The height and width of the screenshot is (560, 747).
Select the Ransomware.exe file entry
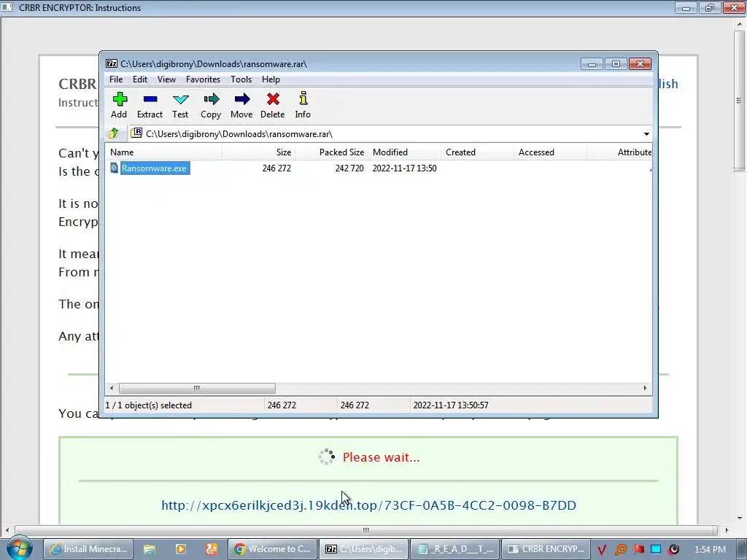pyautogui.click(x=154, y=168)
